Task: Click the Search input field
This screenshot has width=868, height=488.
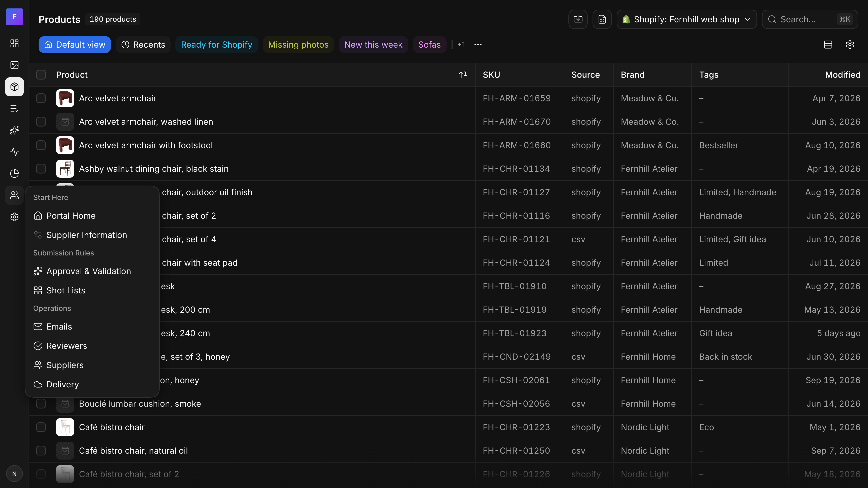Action: [x=810, y=19]
